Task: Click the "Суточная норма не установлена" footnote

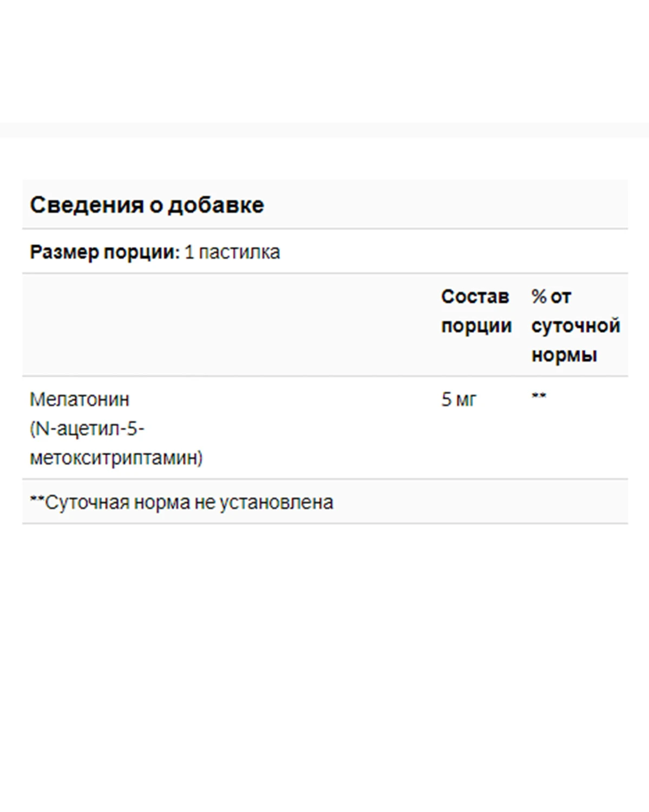Action: pos(189,503)
